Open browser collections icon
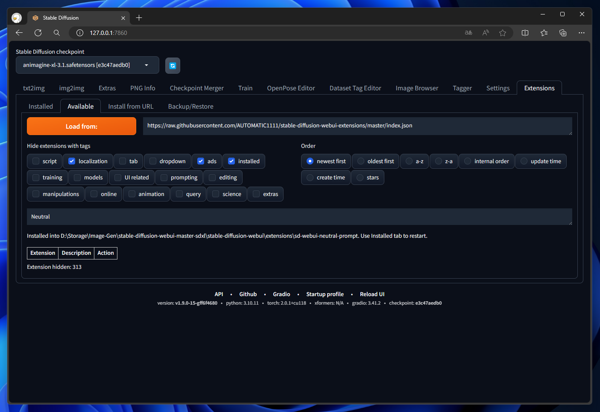Viewport: 600px width, 412px height. click(563, 33)
